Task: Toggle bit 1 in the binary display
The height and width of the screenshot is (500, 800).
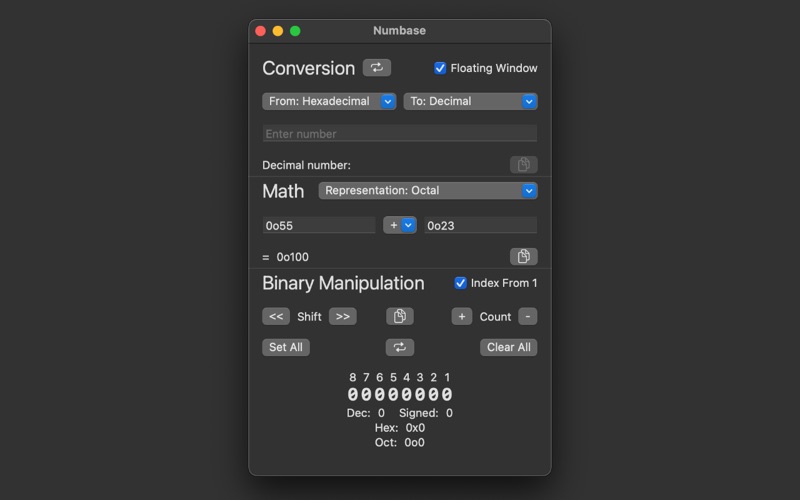Action: coord(447,394)
